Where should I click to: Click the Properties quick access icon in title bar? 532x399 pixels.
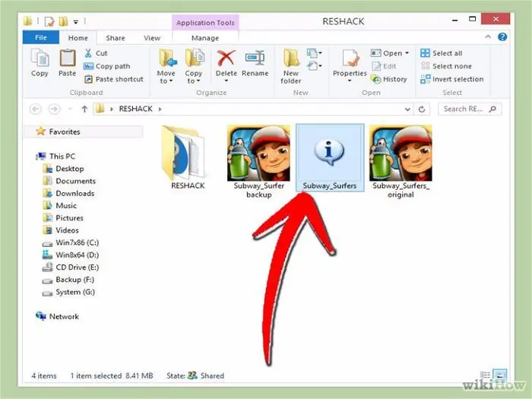point(49,22)
